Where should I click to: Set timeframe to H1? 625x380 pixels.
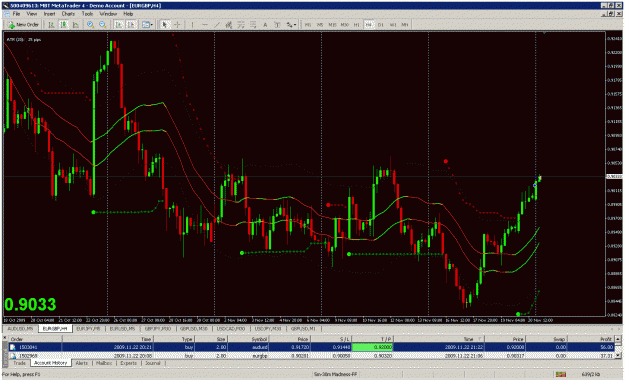coord(356,25)
